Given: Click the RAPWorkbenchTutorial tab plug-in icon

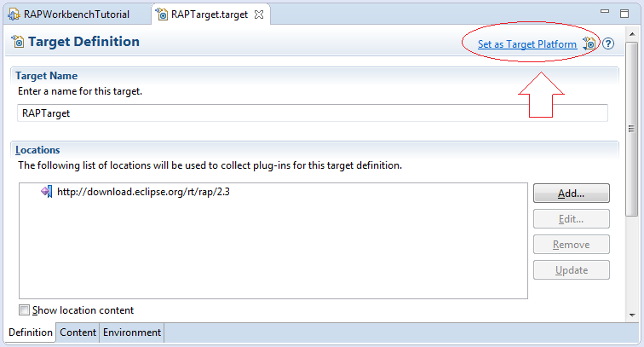Looking at the screenshot, I should (x=14, y=14).
